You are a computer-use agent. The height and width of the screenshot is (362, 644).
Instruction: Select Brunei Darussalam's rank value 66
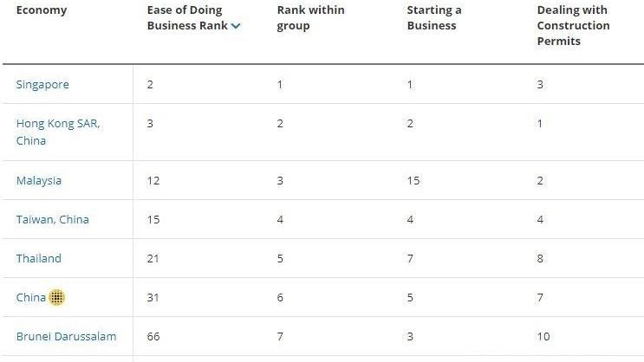coord(153,337)
